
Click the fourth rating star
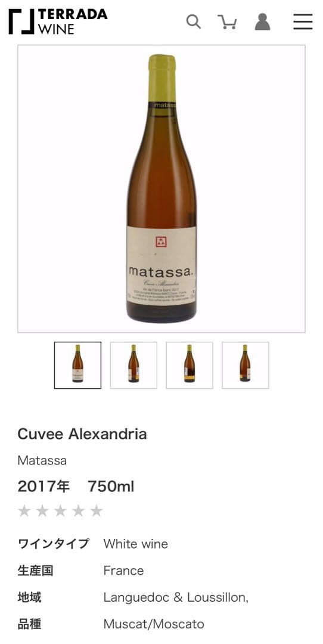(x=79, y=511)
